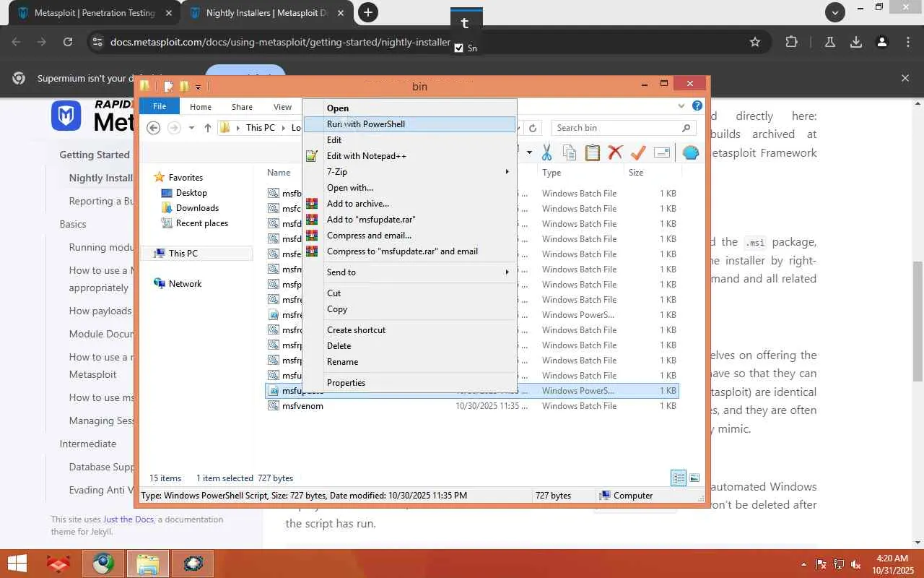Click the Cut scissors icon in Explorer toolbar
The width and height of the screenshot is (924, 578).
pos(546,152)
